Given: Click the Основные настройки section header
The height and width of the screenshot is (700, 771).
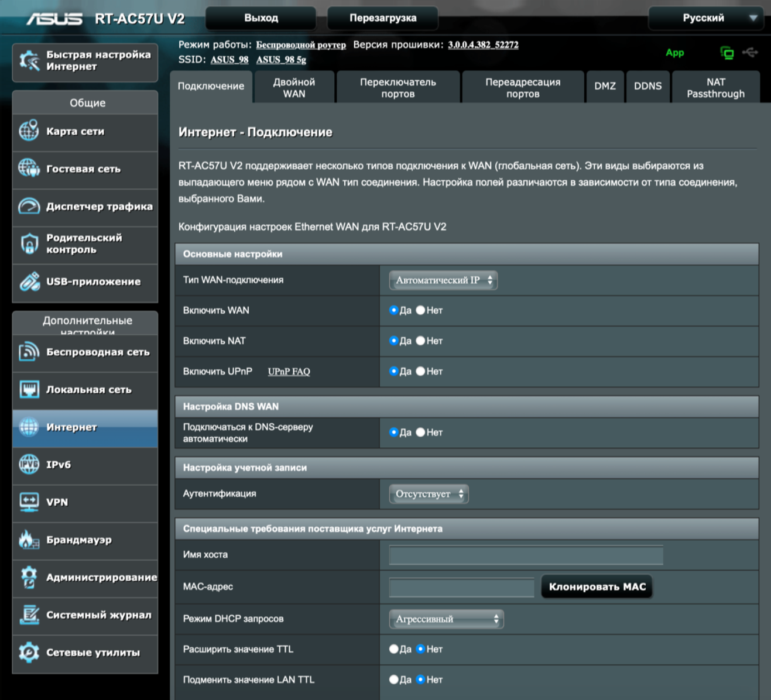Looking at the screenshot, I should click(467, 255).
